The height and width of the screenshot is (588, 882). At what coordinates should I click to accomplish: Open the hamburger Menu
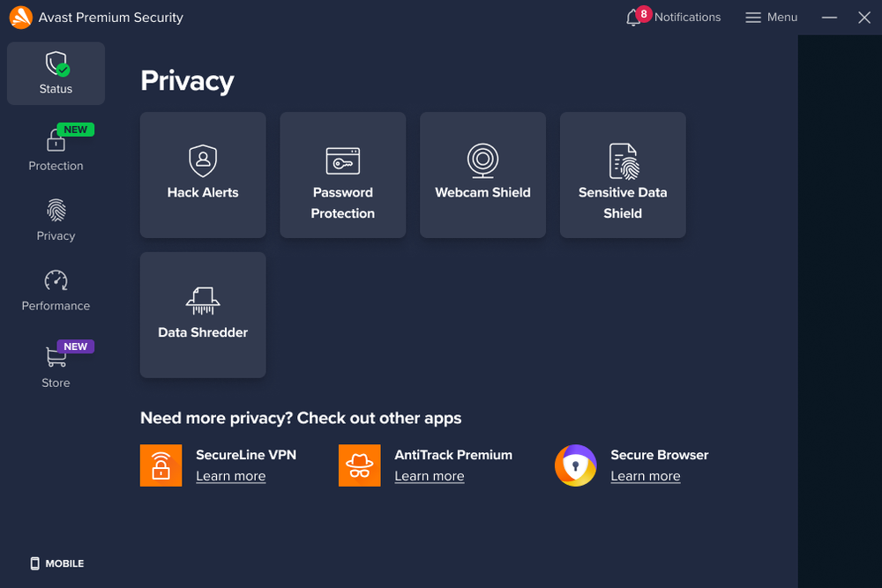pos(771,18)
